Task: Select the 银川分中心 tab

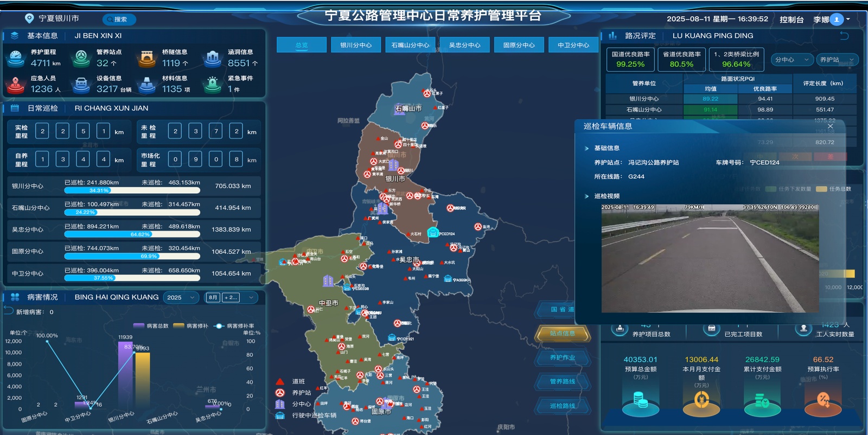Action: 356,45
